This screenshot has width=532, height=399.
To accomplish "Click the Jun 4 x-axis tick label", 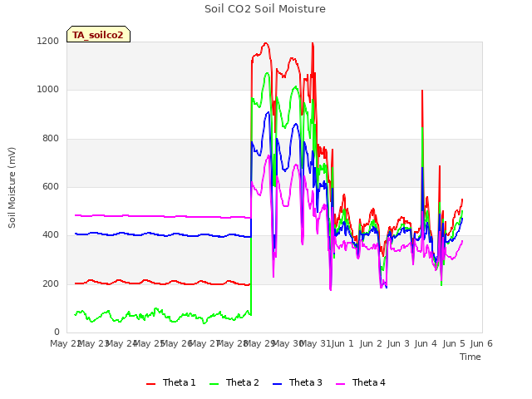I will tap(426, 343).
